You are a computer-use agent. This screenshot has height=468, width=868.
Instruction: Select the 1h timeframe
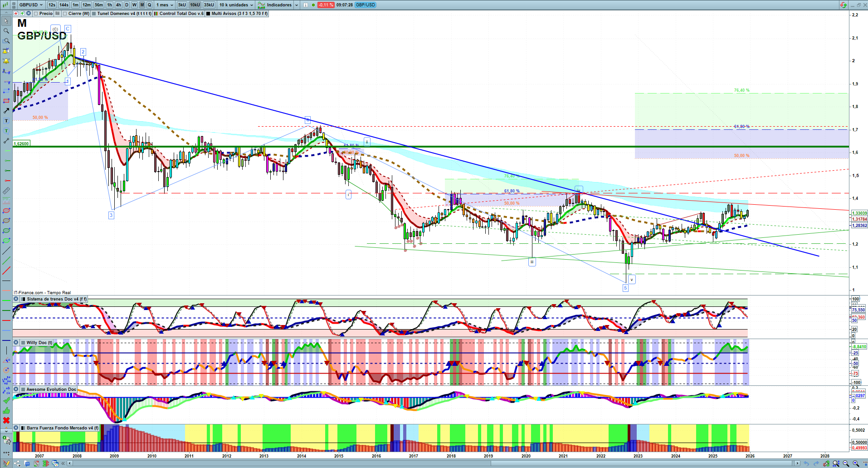click(x=110, y=5)
